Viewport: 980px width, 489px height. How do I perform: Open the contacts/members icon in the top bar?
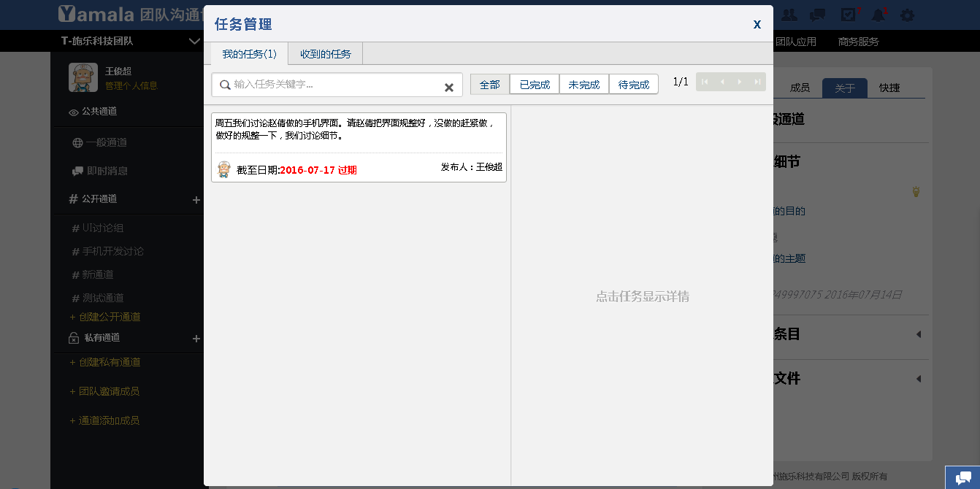click(789, 15)
